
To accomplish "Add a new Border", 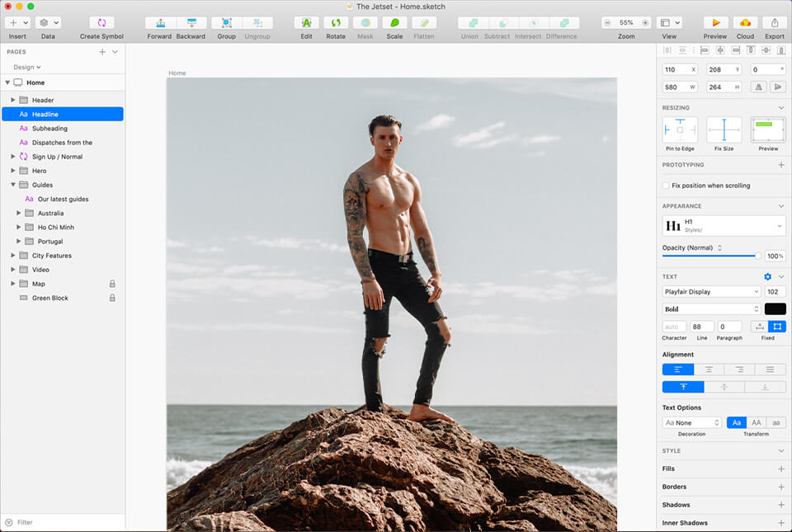I will point(781,487).
